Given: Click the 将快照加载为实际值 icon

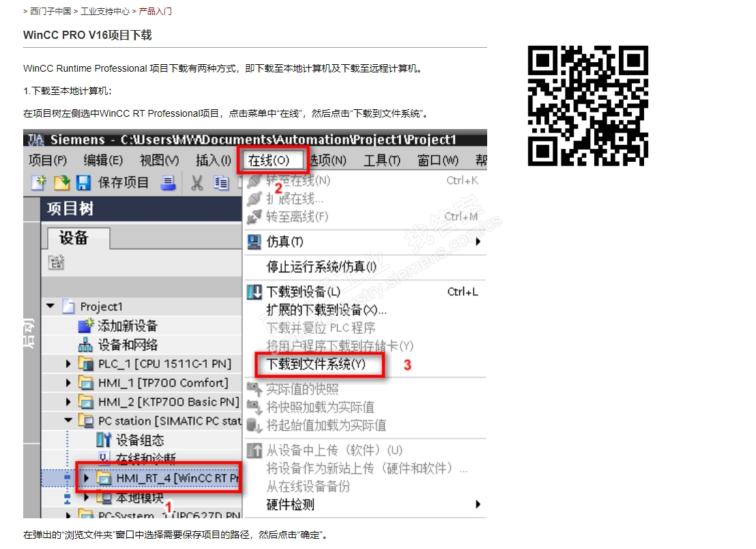Looking at the screenshot, I should click(254, 407).
